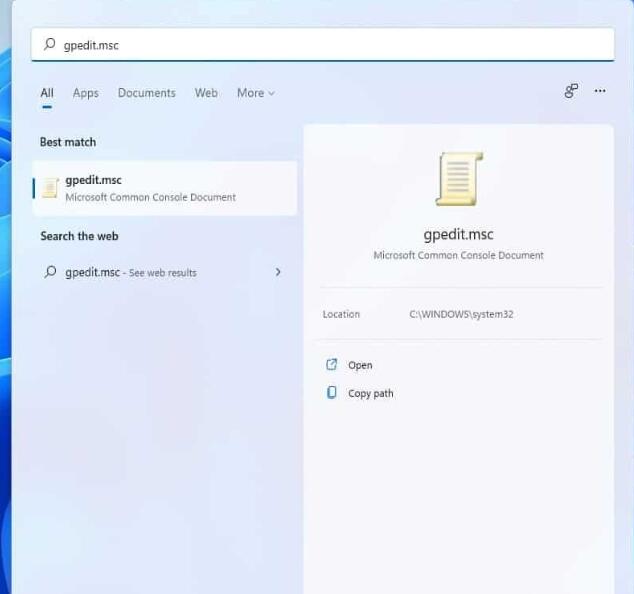Click the gpedit.msc title in preview pane
Viewport: 634px width, 594px height.
[459, 235]
